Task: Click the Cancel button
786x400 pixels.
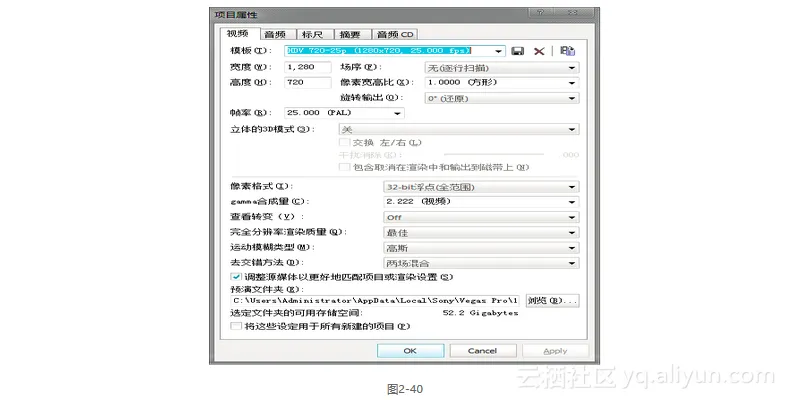Action: point(482,351)
